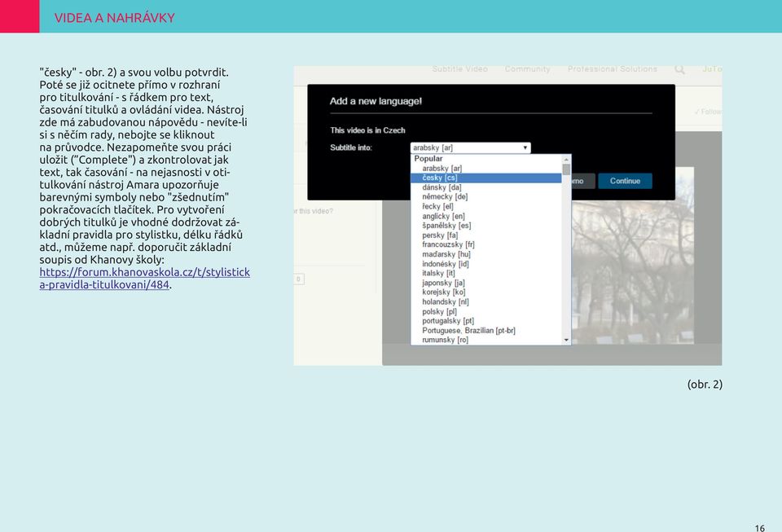Screen dimensions: 782x532
Task: Pick 'italsky [it]' from the list
Action: pos(485,273)
